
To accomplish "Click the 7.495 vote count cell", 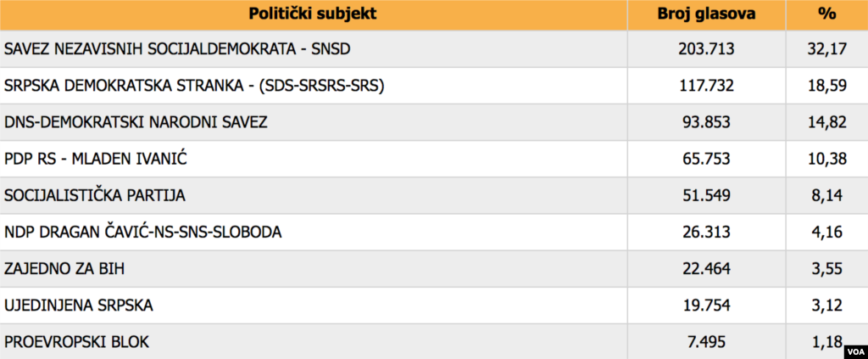I will 706,341.
